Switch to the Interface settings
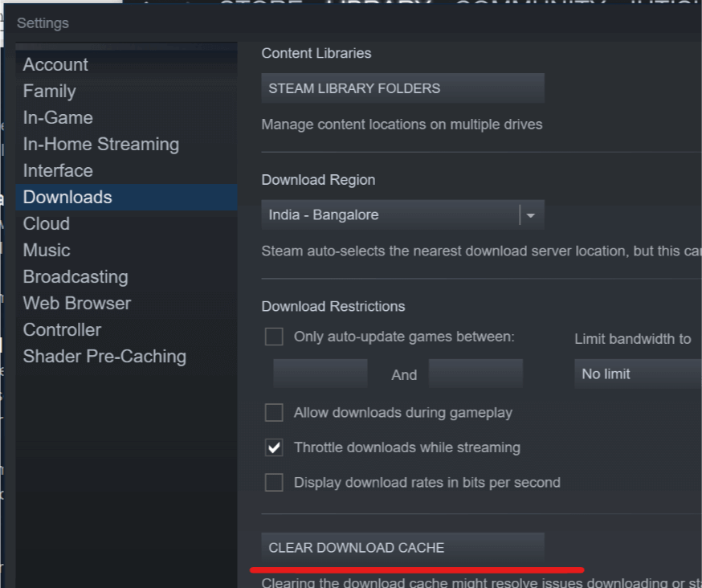 58,170
